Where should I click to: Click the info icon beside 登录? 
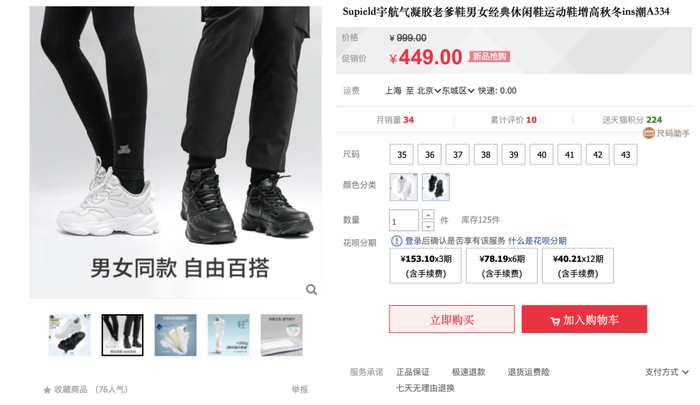tap(396, 241)
